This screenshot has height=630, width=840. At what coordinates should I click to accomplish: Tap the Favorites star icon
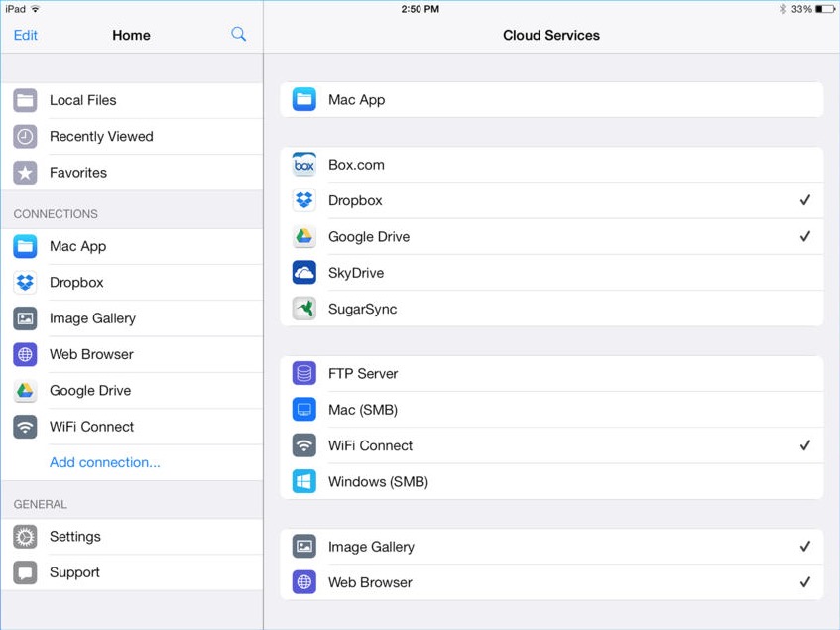(25, 173)
